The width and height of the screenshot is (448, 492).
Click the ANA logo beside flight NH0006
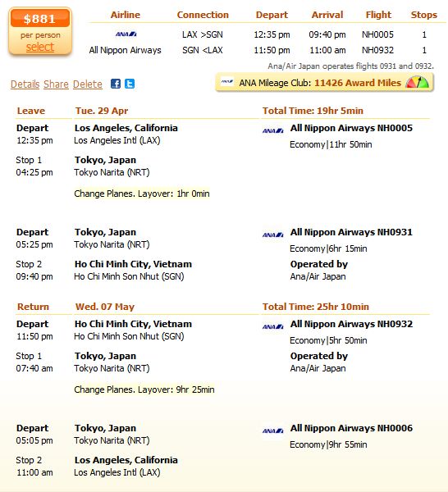(x=272, y=430)
